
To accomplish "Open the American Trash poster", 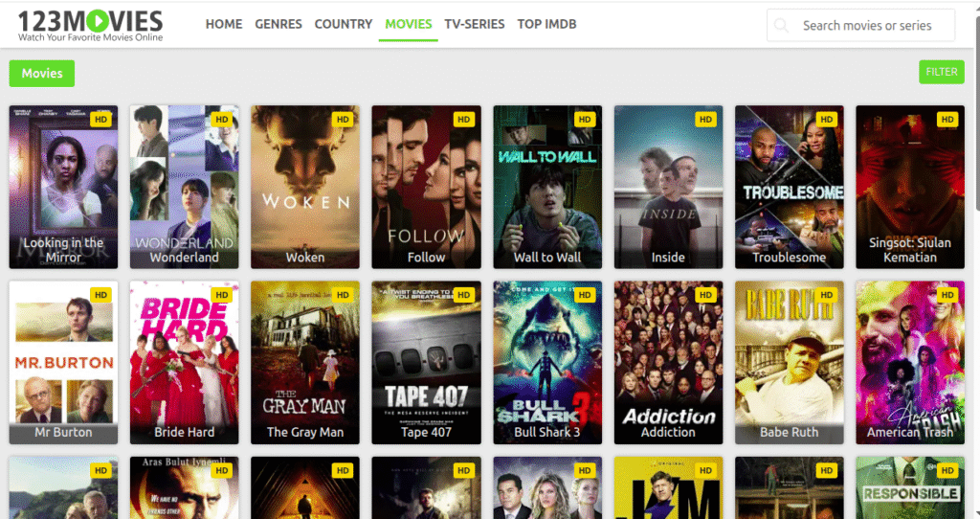I will 910,363.
